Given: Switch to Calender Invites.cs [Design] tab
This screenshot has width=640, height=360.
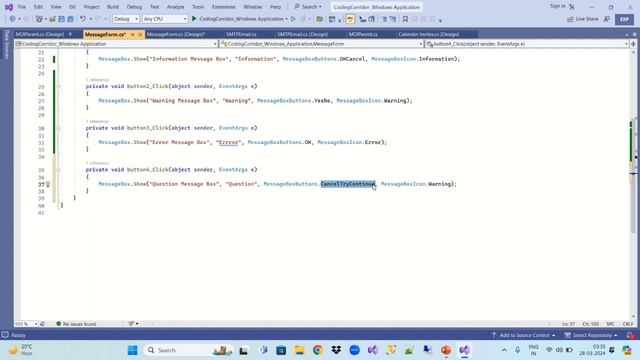Looking at the screenshot, I should coord(429,34).
